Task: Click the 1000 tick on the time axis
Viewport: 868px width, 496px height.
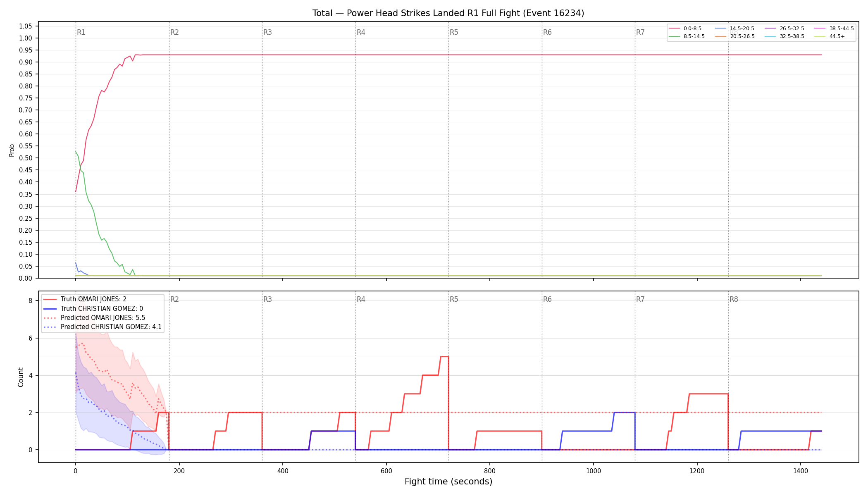Action: point(594,470)
